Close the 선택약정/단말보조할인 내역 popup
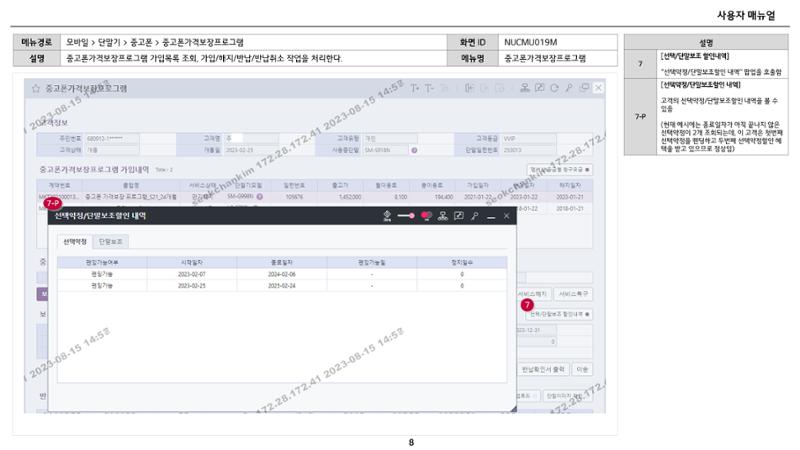The width and height of the screenshot is (800, 450). click(x=506, y=216)
